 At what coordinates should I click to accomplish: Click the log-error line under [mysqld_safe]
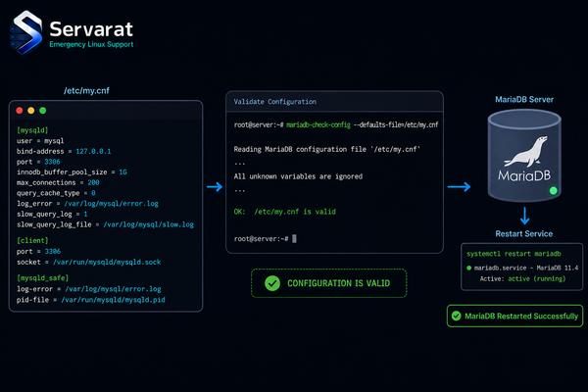[89, 289]
